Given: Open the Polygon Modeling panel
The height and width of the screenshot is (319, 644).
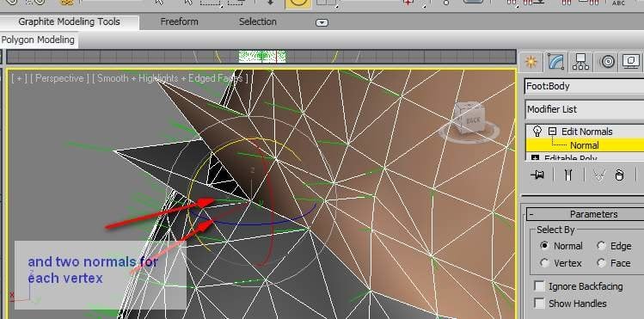Looking at the screenshot, I should pyautogui.click(x=38, y=40).
